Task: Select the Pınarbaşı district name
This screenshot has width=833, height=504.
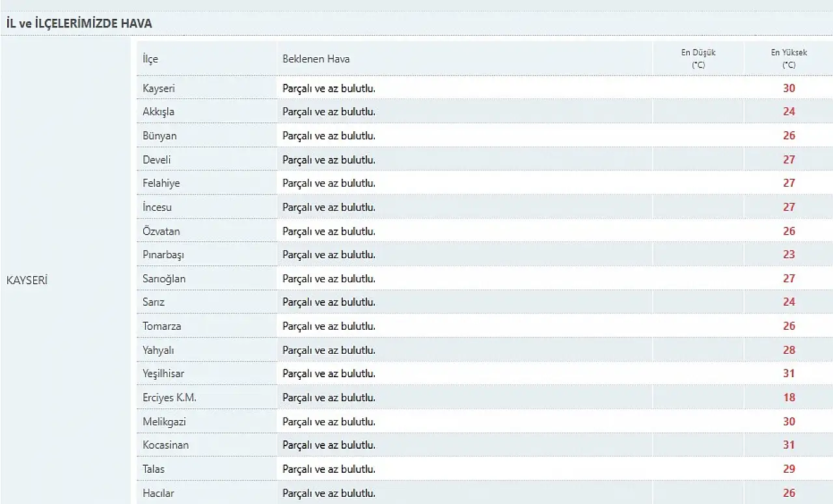Action: pyautogui.click(x=163, y=255)
